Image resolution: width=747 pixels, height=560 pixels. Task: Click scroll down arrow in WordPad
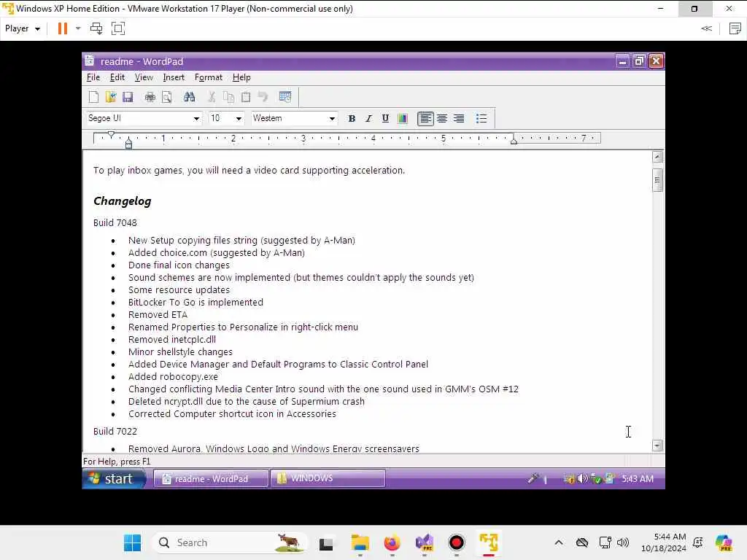click(657, 446)
